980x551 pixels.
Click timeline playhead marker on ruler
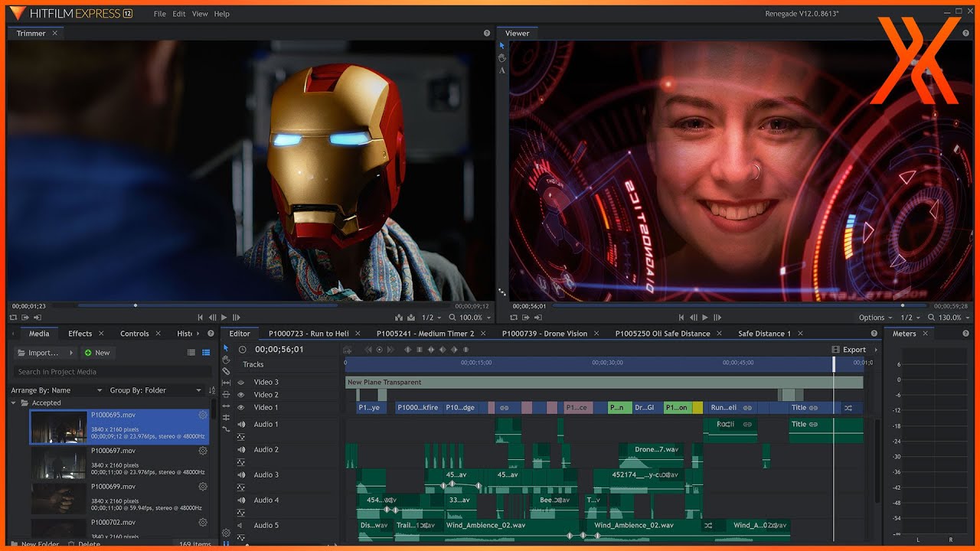[x=835, y=364]
